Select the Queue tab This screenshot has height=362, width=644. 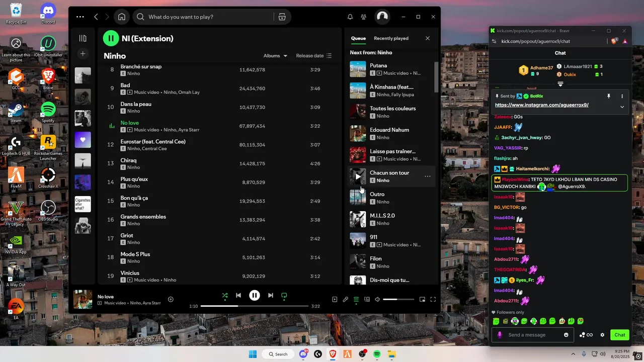(x=358, y=38)
